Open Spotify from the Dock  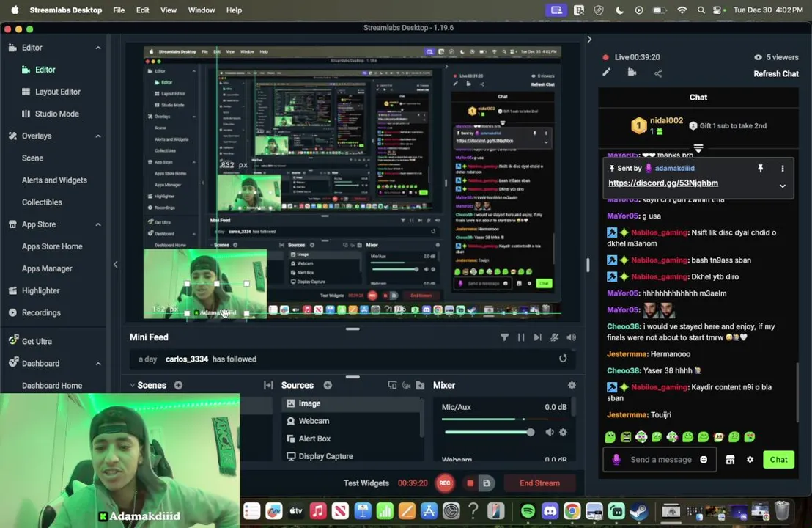(x=528, y=511)
